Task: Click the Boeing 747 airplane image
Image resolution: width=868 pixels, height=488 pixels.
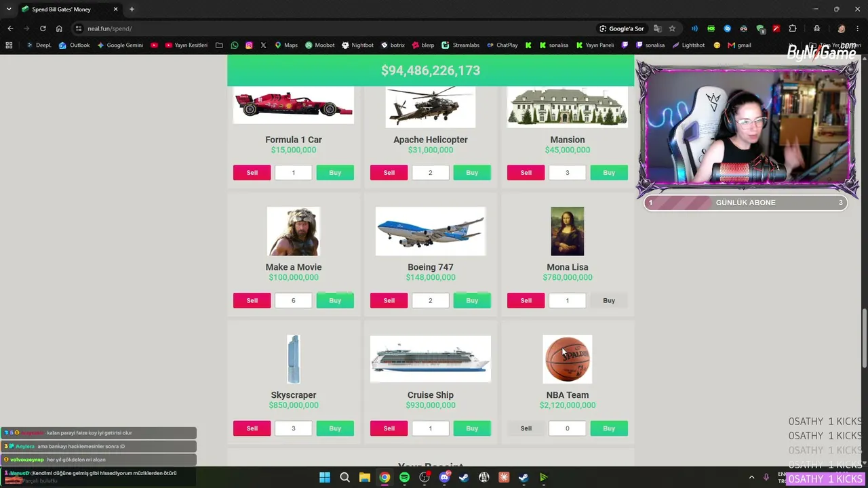Action: (x=431, y=231)
